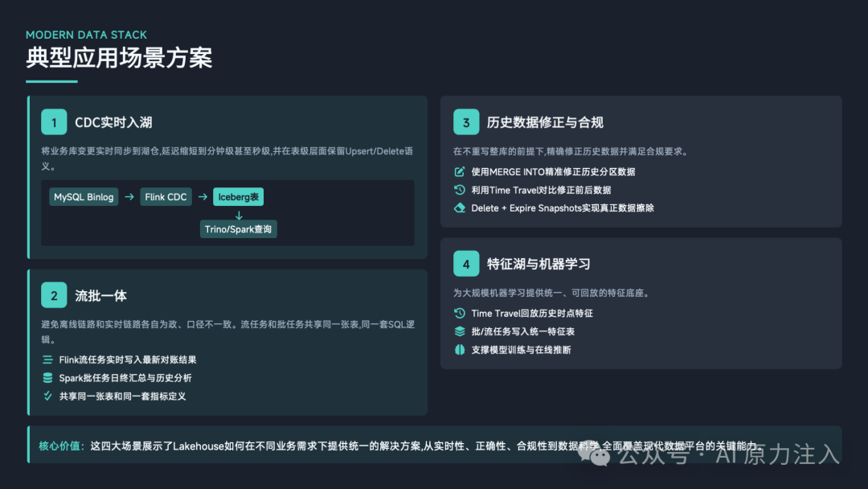
Task: Click the eraser icon beside Delete + Expire Snapshots
Action: pyautogui.click(x=460, y=208)
